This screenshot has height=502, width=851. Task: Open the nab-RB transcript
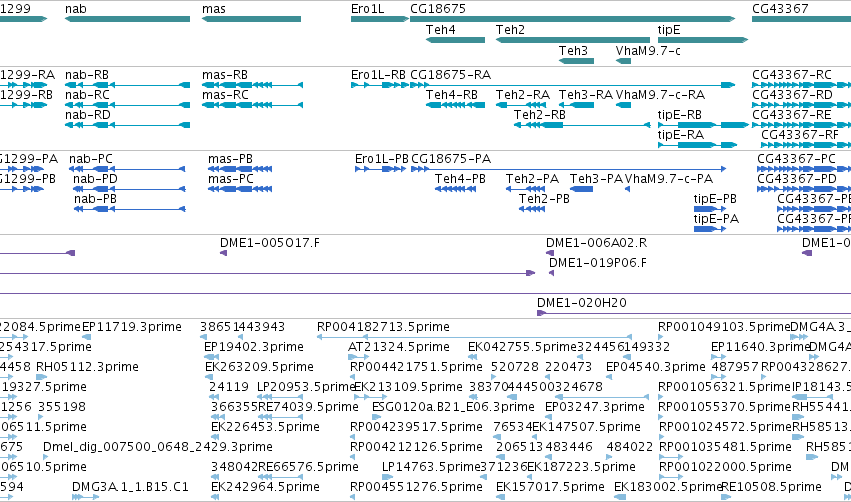point(128,85)
